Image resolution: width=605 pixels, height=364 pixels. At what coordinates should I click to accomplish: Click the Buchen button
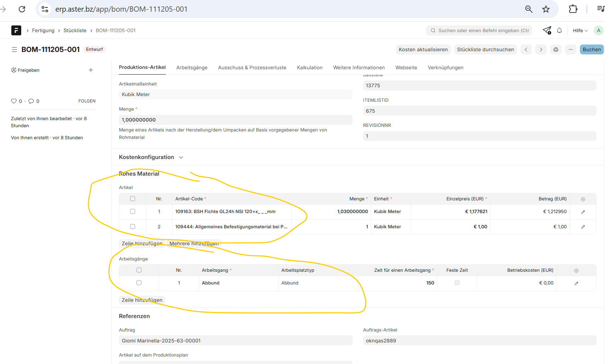pyautogui.click(x=591, y=49)
